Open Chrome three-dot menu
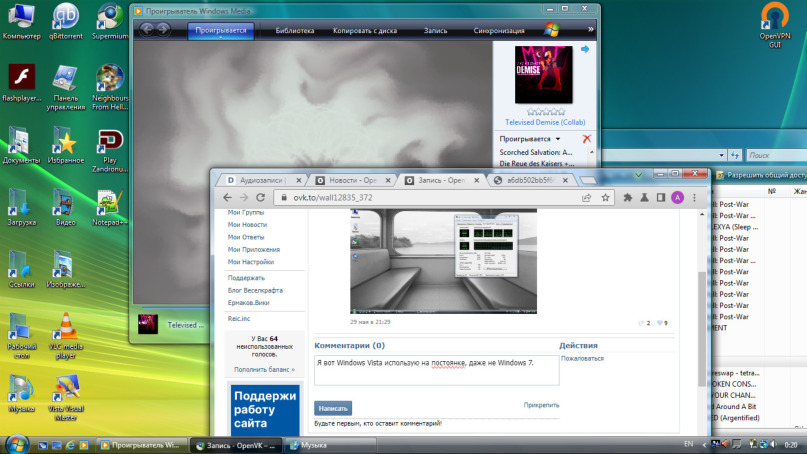 (695, 198)
